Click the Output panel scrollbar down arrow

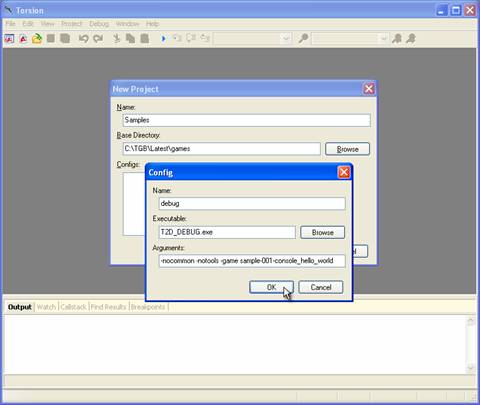471,367
